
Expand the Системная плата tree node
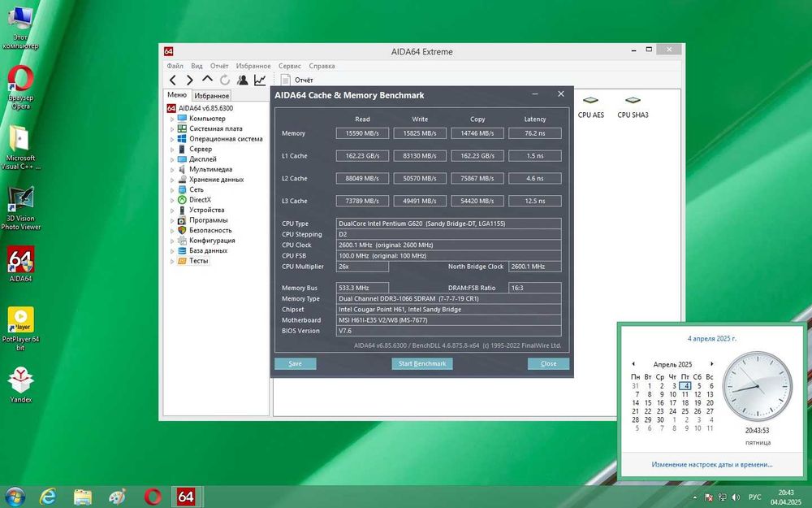pos(172,129)
